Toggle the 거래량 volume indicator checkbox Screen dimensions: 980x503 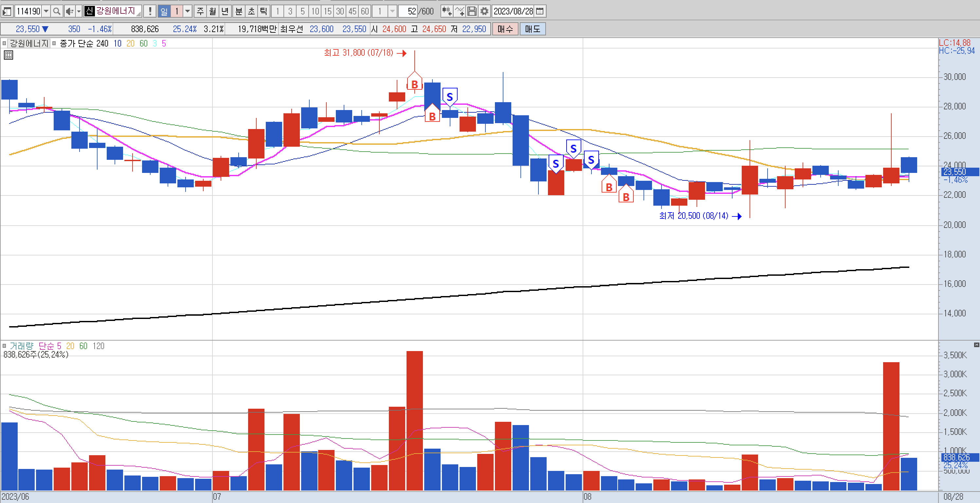click(x=5, y=346)
